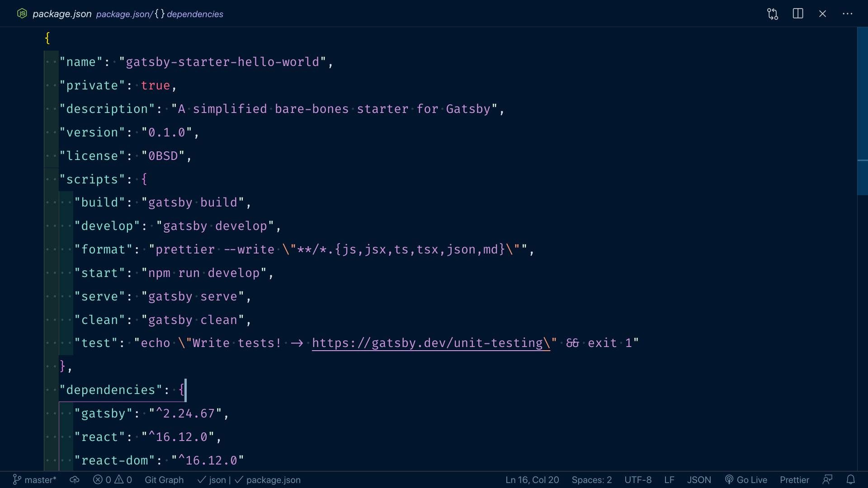Select language mode JSON
Viewport: 868px width, 488px height.
point(699,480)
